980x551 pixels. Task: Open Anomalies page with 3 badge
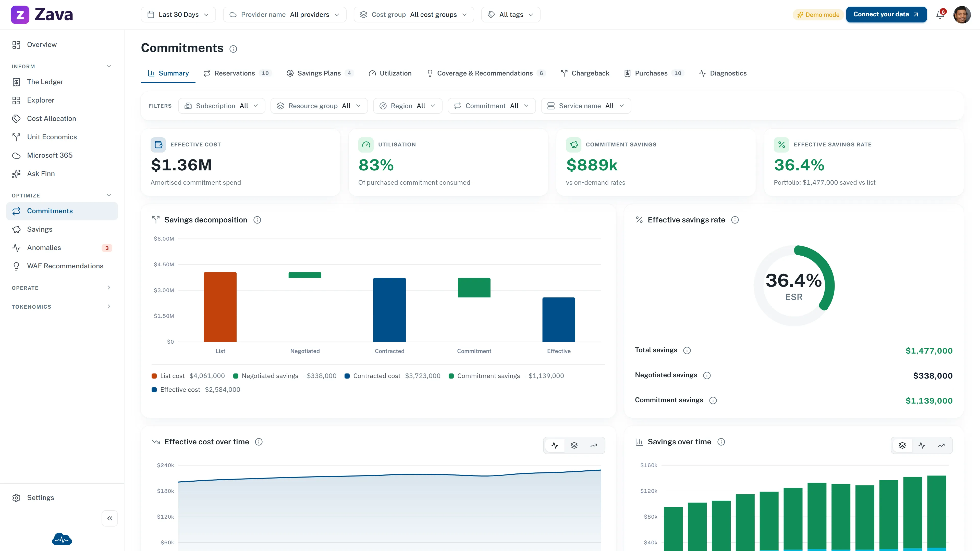coord(62,247)
